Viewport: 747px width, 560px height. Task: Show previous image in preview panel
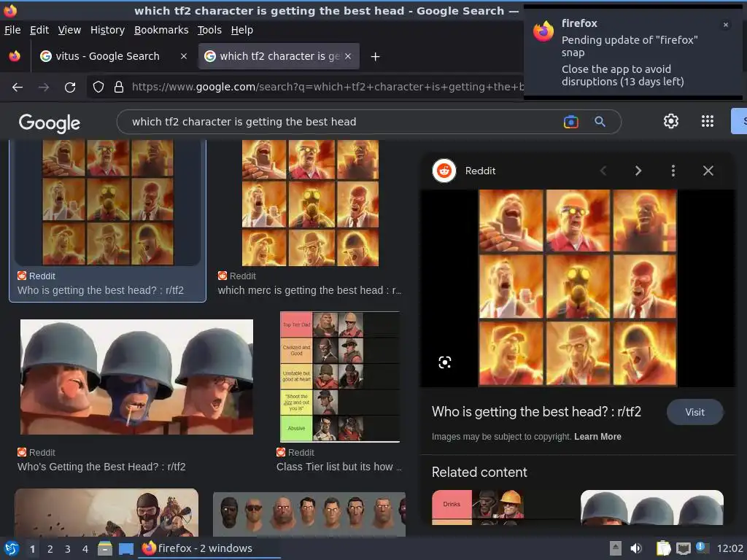[603, 171]
